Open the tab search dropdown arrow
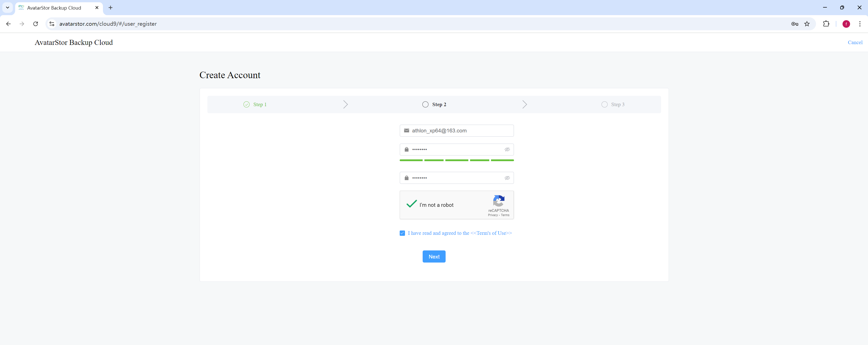868x345 pixels. coord(7,7)
